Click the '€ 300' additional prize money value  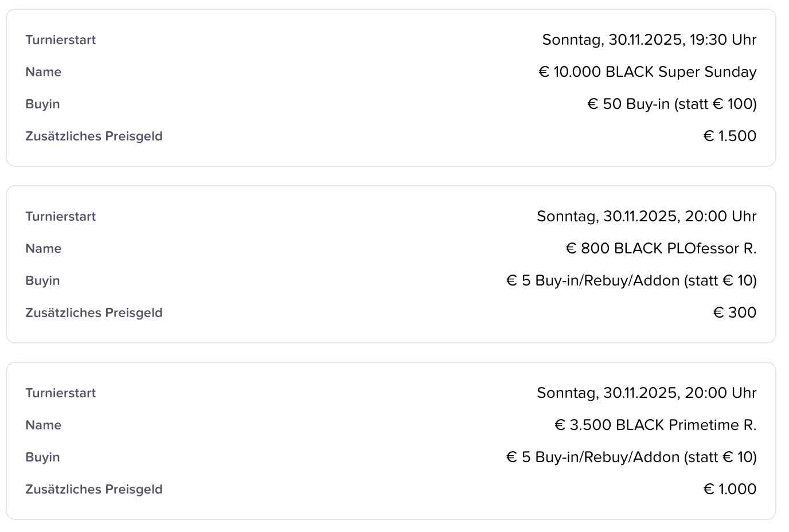[x=735, y=312]
